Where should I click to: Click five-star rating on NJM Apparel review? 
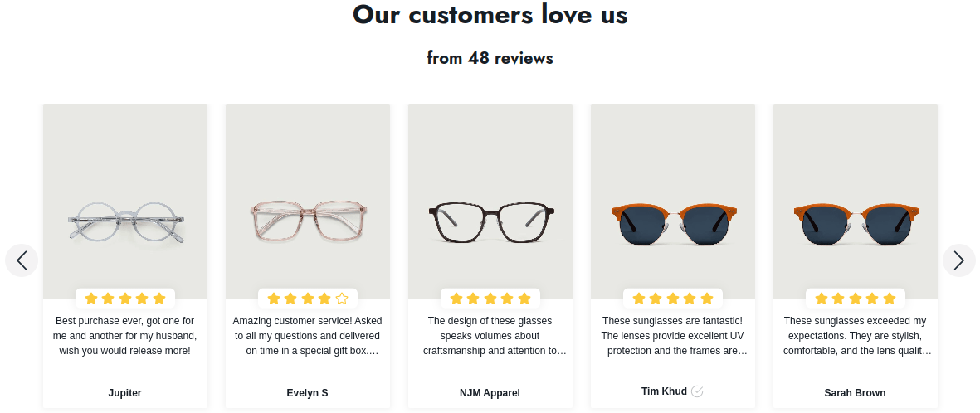[x=490, y=299]
